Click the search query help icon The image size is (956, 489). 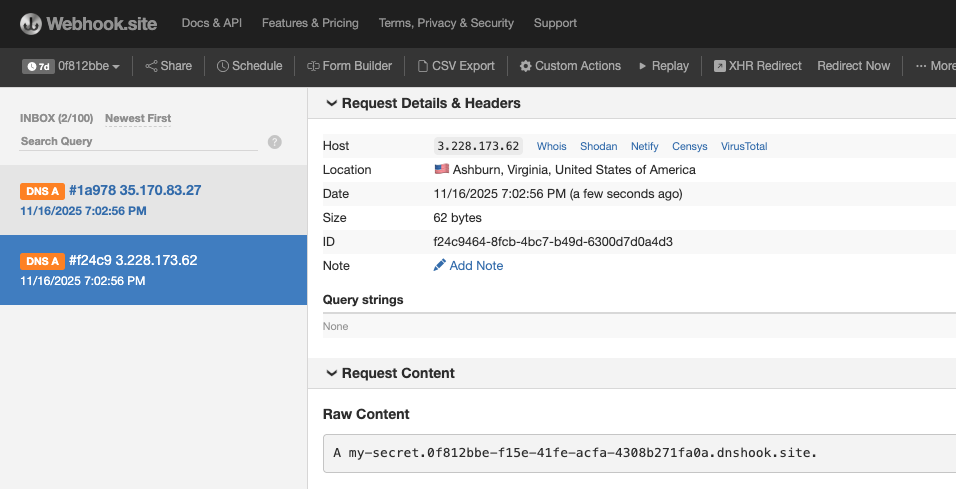[275, 142]
